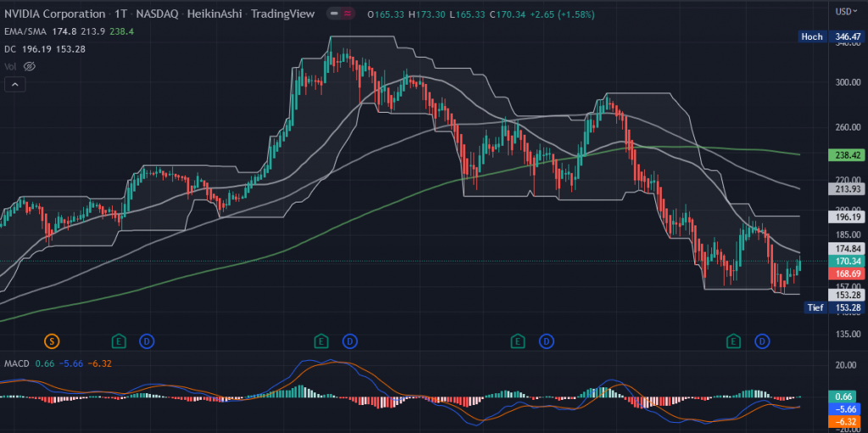Viewport: 868px width, 433px height.
Task: Click the orange −6.32 MACD axis tag
Action: click(846, 422)
